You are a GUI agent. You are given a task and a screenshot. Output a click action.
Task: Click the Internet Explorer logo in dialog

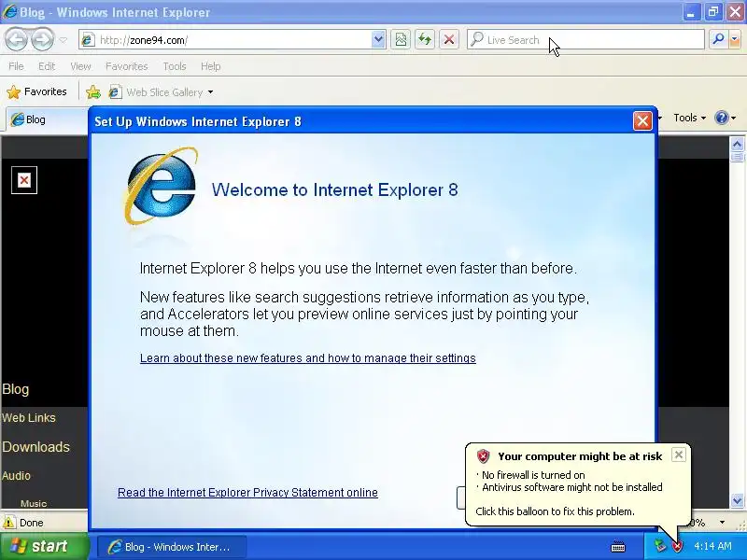(x=162, y=186)
